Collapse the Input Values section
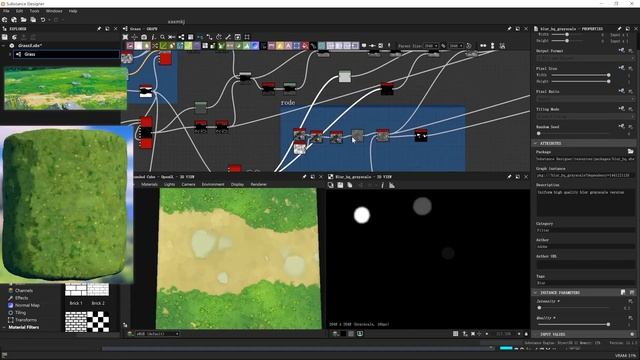Image resolution: width=640 pixels, height=360 pixels. (x=536, y=334)
